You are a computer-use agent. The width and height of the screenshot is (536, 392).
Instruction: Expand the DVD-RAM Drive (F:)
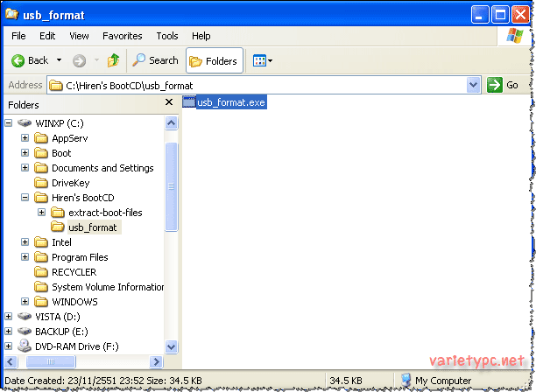click(9, 346)
